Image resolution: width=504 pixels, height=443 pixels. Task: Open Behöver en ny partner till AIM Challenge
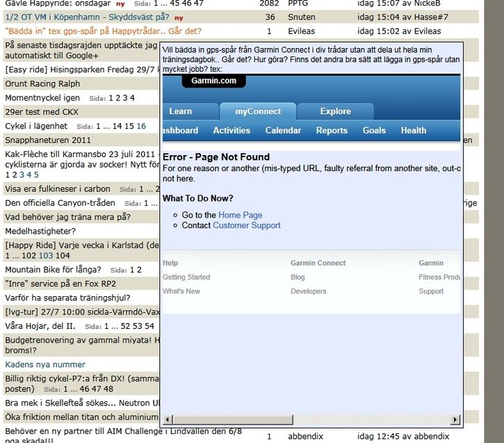(x=124, y=431)
